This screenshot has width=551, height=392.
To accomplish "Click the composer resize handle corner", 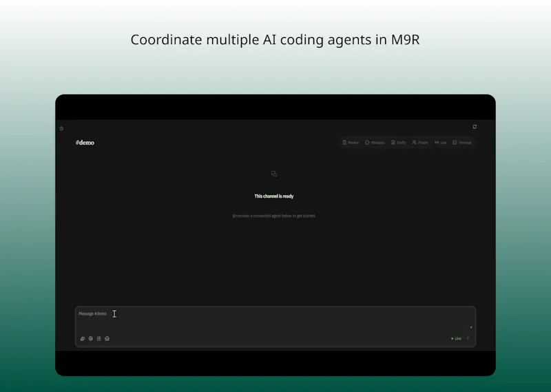I will tap(471, 327).
